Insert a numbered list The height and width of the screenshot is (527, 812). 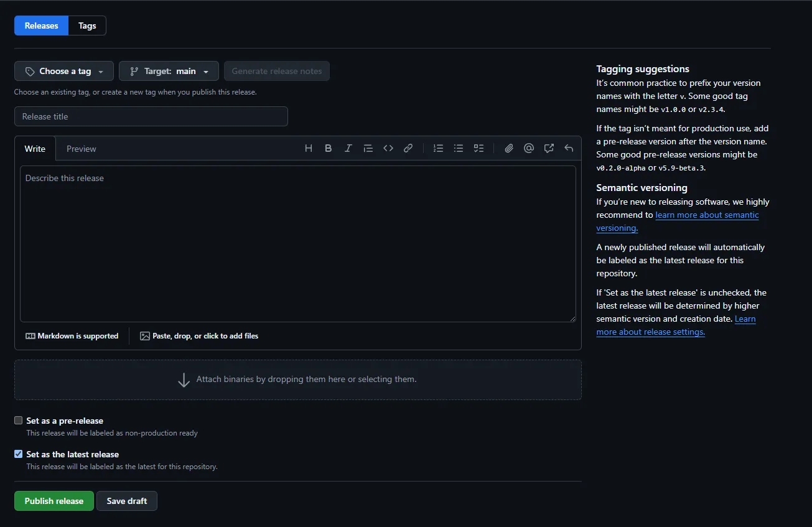point(438,148)
